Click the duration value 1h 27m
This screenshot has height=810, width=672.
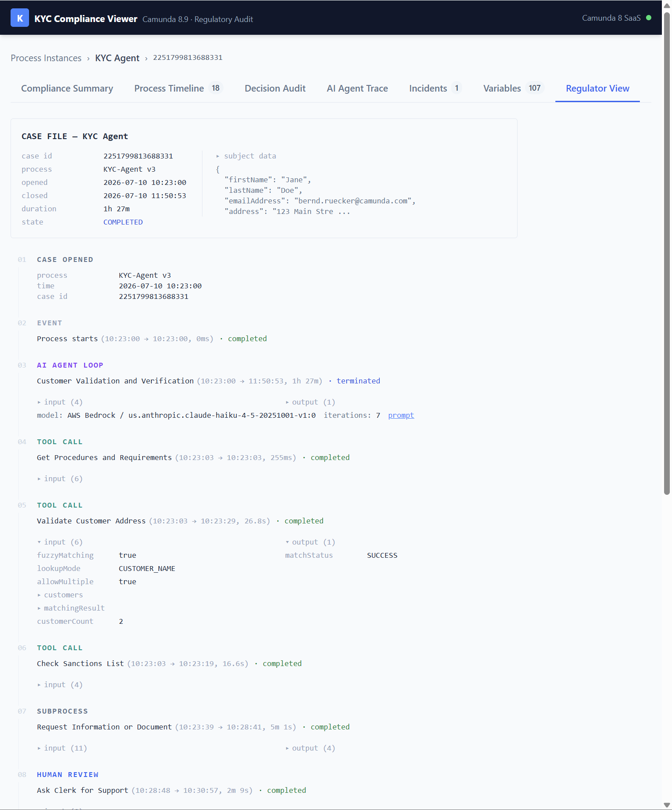(117, 209)
